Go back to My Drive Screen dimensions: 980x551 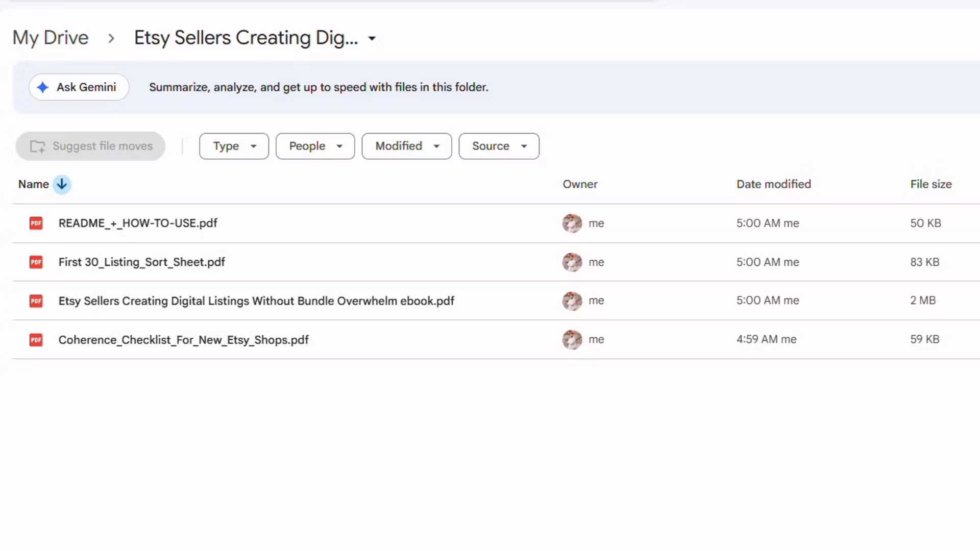51,38
